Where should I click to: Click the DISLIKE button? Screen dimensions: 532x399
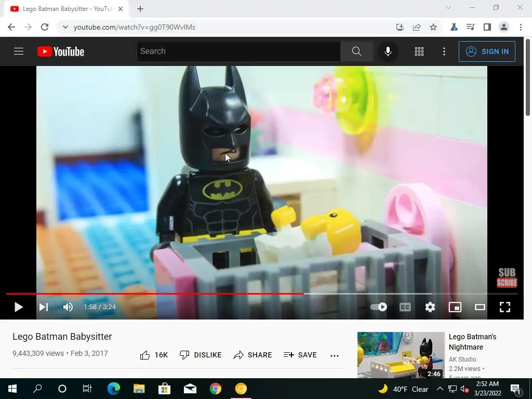(x=201, y=355)
